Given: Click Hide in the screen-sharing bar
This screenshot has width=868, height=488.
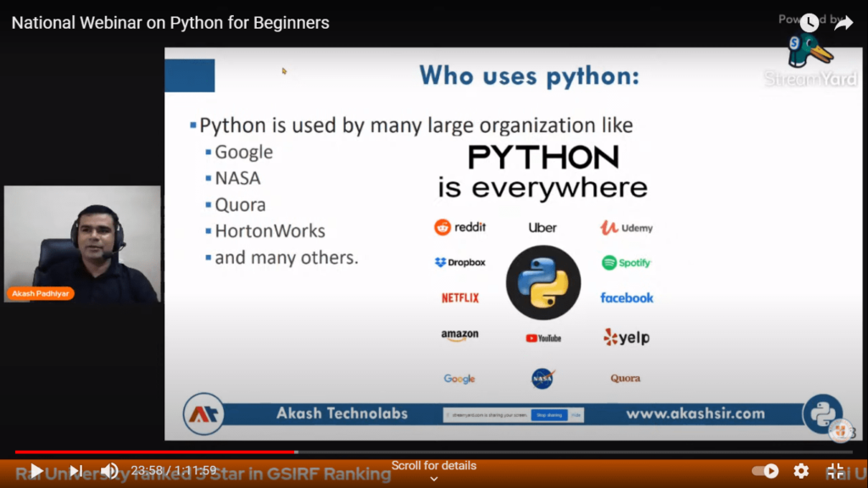Looking at the screenshot, I should [576, 415].
